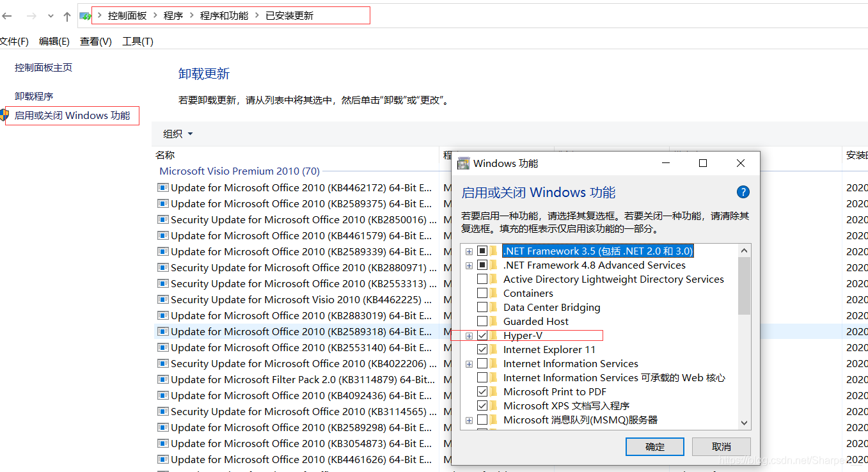
Task: Click the 取消 button
Action: click(722, 446)
